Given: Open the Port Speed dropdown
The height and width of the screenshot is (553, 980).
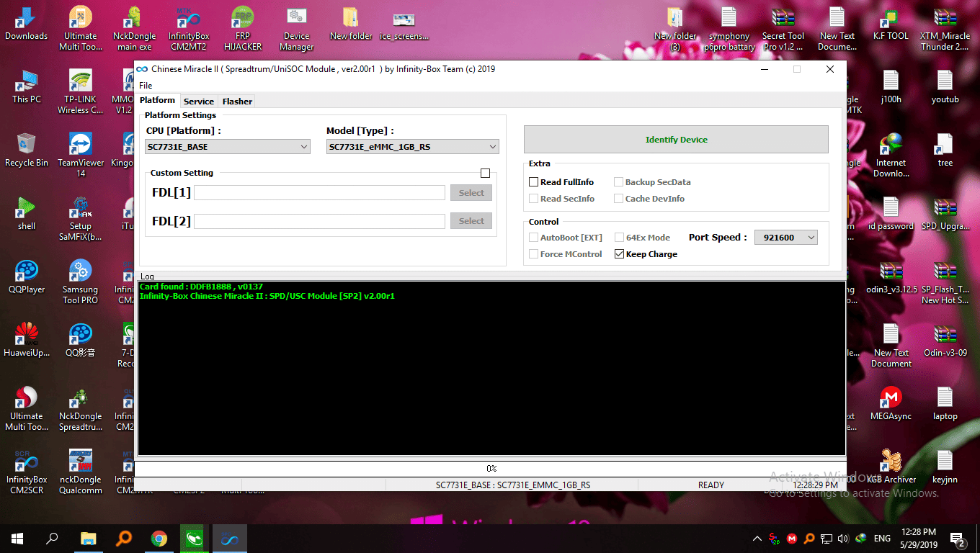Looking at the screenshot, I should (785, 238).
